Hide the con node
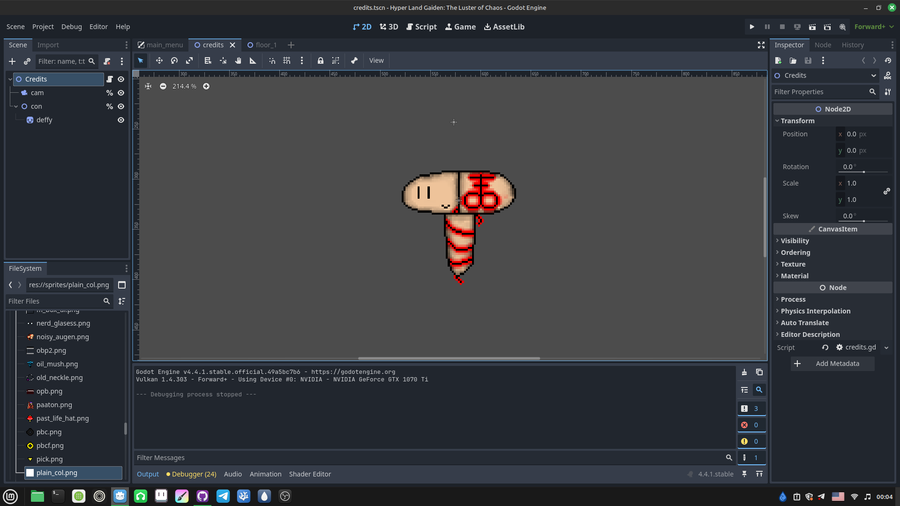 coord(121,106)
